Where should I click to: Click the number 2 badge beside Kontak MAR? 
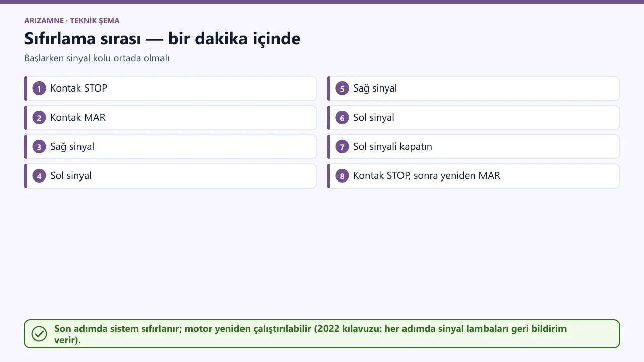[39, 118]
